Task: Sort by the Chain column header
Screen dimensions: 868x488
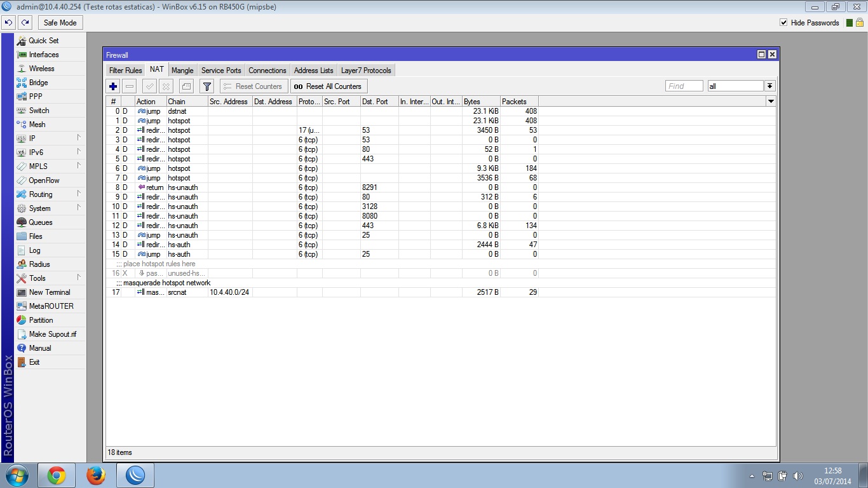Action: point(187,102)
